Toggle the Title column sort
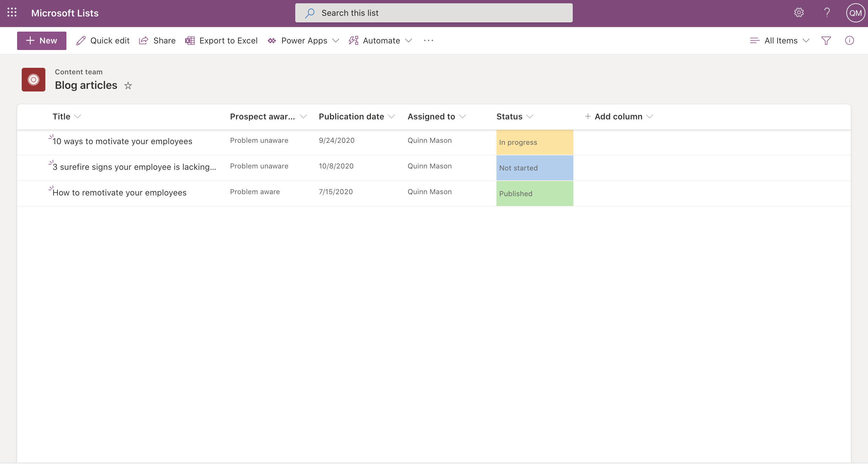This screenshot has width=868, height=464. pyautogui.click(x=77, y=116)
